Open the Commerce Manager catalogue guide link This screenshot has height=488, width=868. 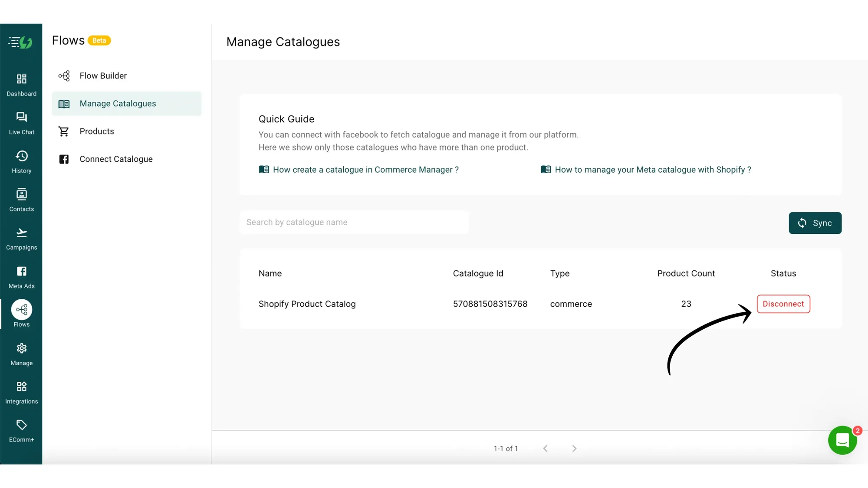point(365,170)
